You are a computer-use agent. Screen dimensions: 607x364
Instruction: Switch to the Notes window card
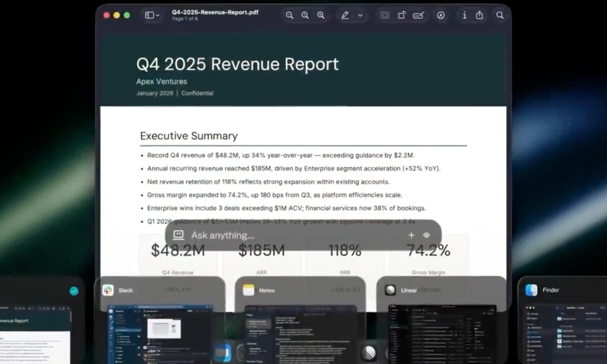pyautogui.click(x=300, y=328)
